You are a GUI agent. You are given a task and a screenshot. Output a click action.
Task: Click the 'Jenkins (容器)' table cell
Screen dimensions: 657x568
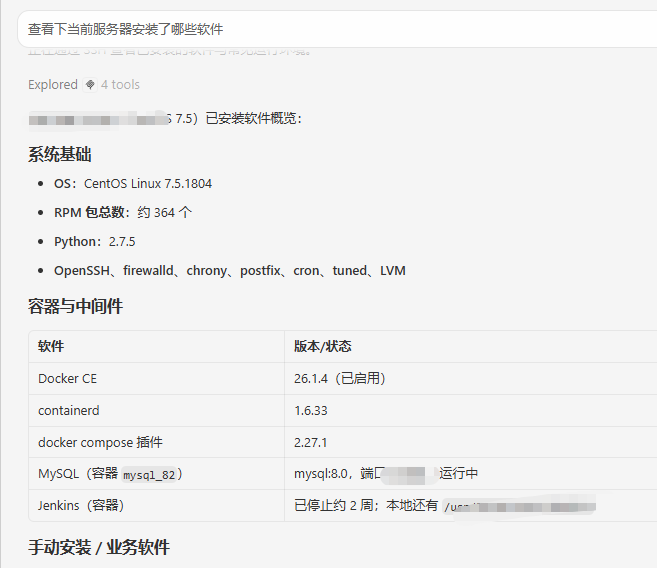pyautogui.click(x=156, y=506)
